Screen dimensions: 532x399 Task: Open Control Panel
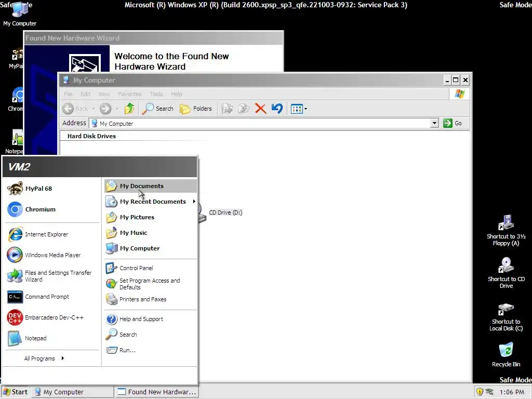(150, 268)
